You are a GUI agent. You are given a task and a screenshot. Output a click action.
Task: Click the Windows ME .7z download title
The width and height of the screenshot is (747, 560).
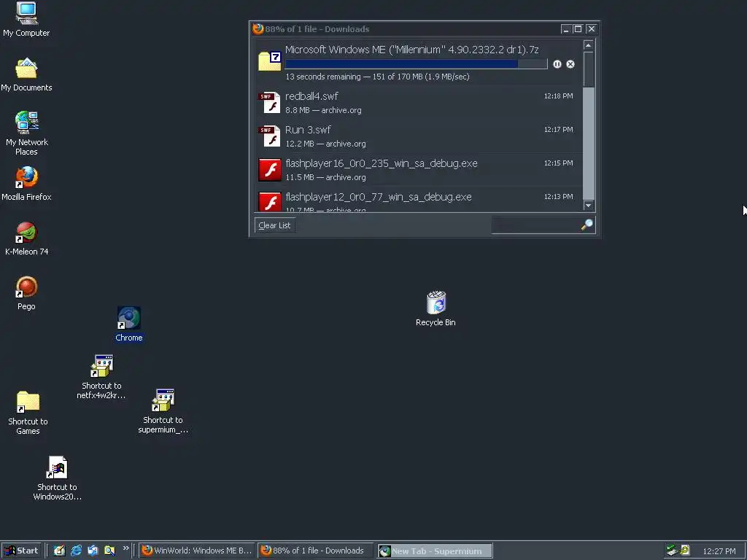(411, 50)
